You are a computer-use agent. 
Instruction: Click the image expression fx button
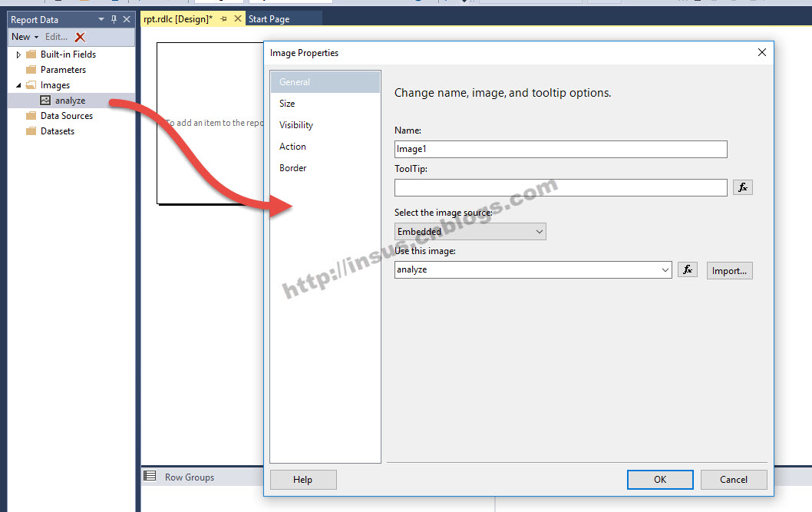(687, 269)
